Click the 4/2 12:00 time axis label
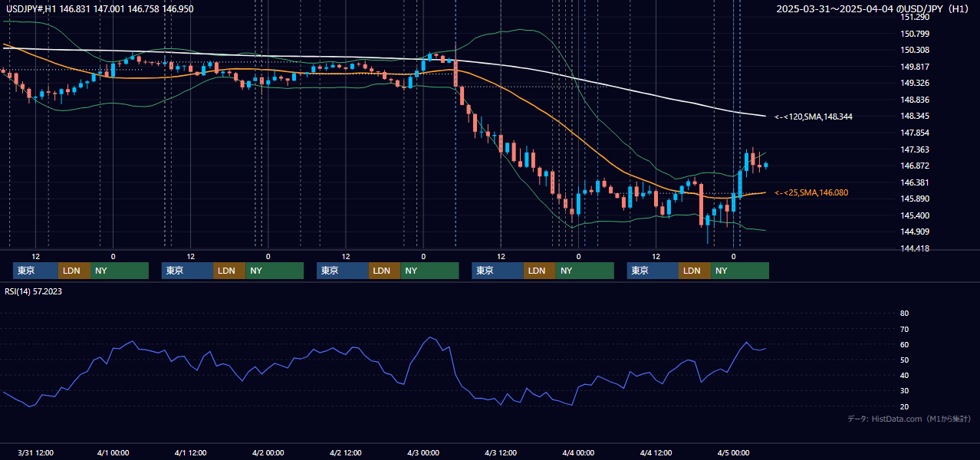Viewport: 980px width, 460px height. (346, 452)
